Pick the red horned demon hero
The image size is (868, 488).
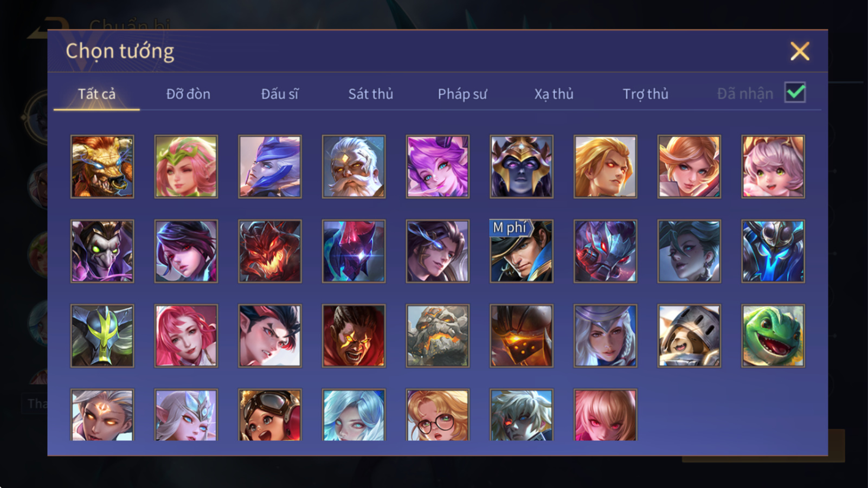point(270,251)
